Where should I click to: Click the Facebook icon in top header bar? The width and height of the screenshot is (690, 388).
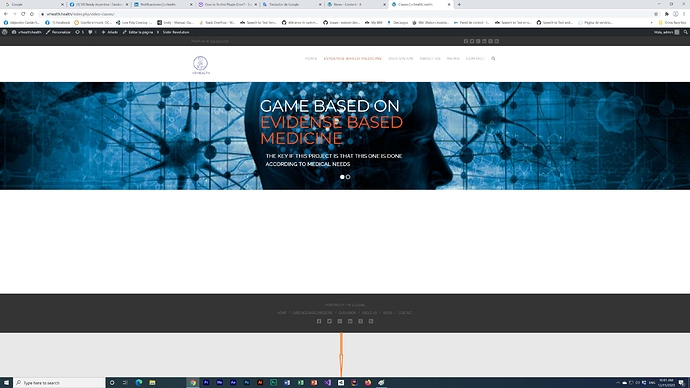point(466,41)
